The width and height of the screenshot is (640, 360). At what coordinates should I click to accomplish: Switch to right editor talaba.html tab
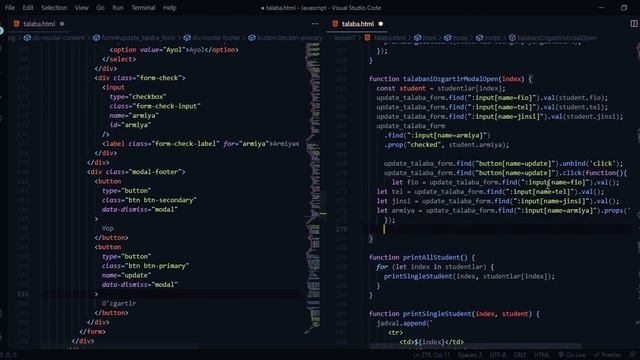click(x=358, y=24)
